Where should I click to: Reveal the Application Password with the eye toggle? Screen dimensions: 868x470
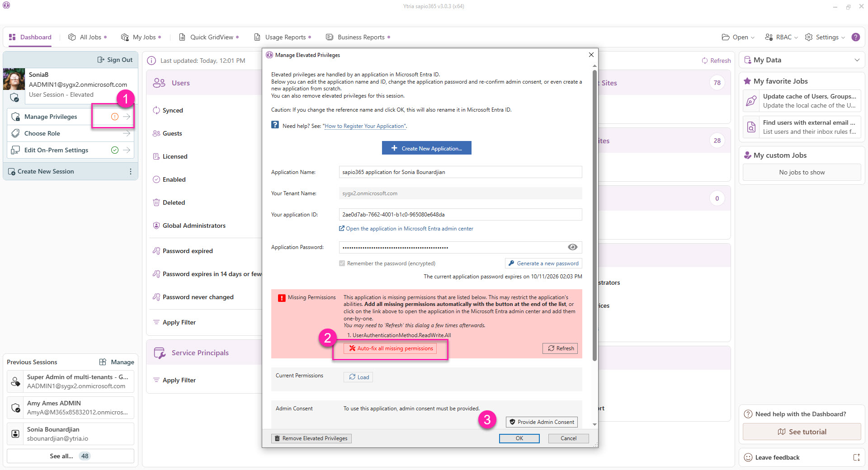click(x=573, y=247)
